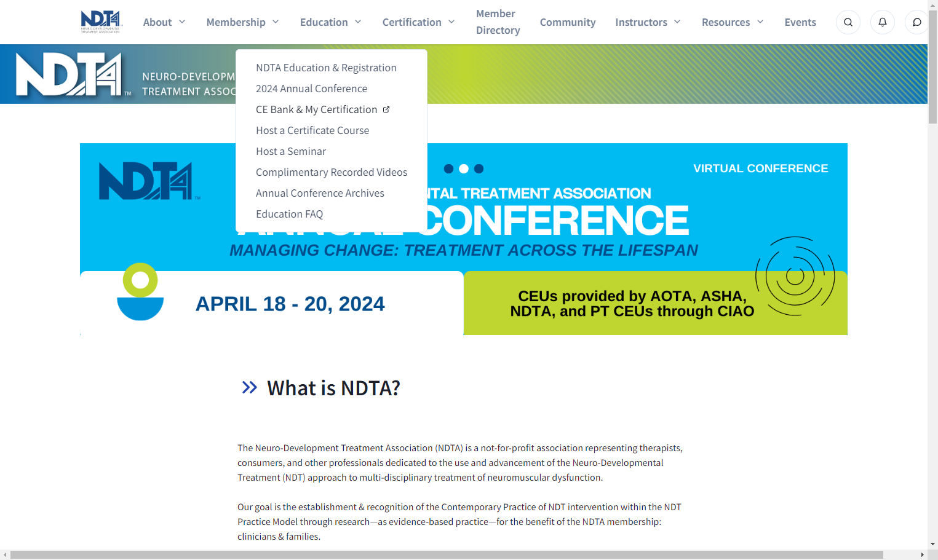Open notifications bell icon
This screenshot has height=560, width=938.
pyautogui.click(x=883, y=22)
